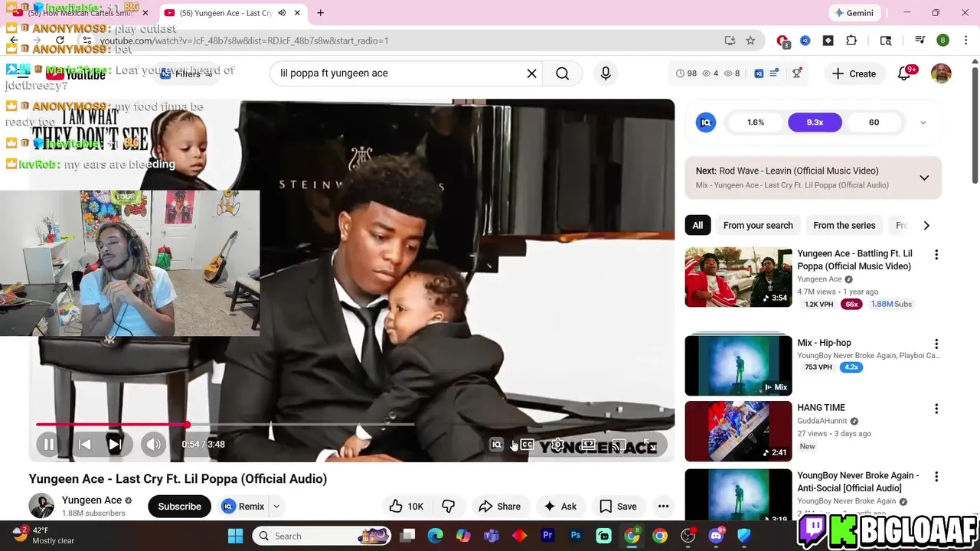
Task: Select From your search chip
Action: coord(758,225)
